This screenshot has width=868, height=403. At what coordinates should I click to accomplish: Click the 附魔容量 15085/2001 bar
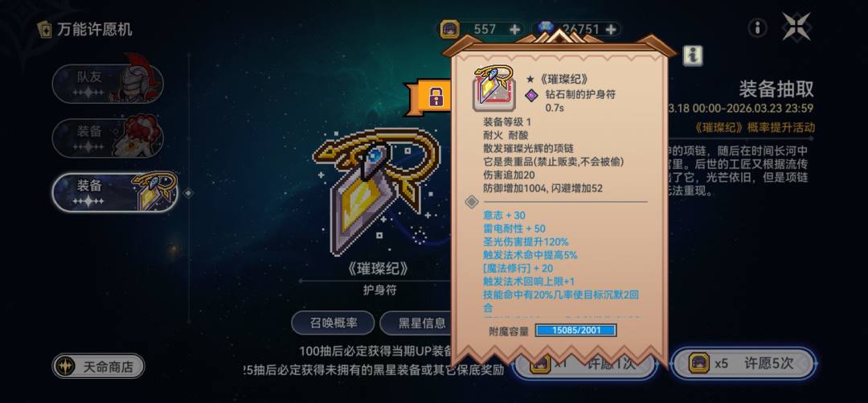tap(575, 331)
